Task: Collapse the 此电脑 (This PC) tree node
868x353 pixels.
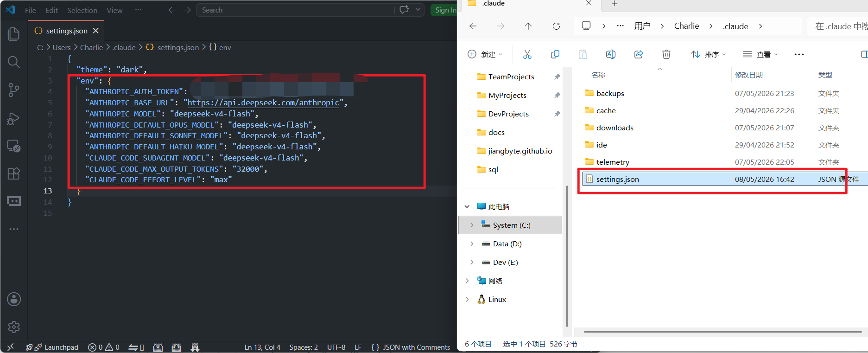Action: click(x=467, y=206)
